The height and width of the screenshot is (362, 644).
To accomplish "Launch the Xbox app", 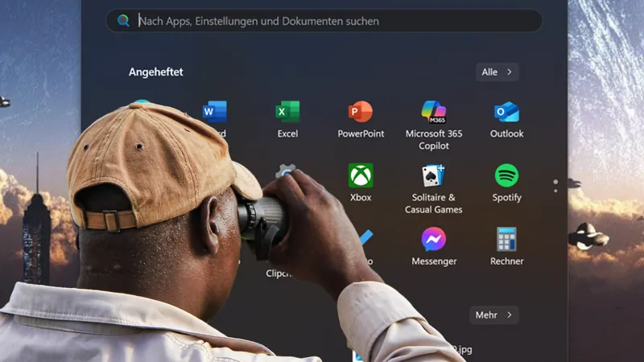I will [361, 175].
